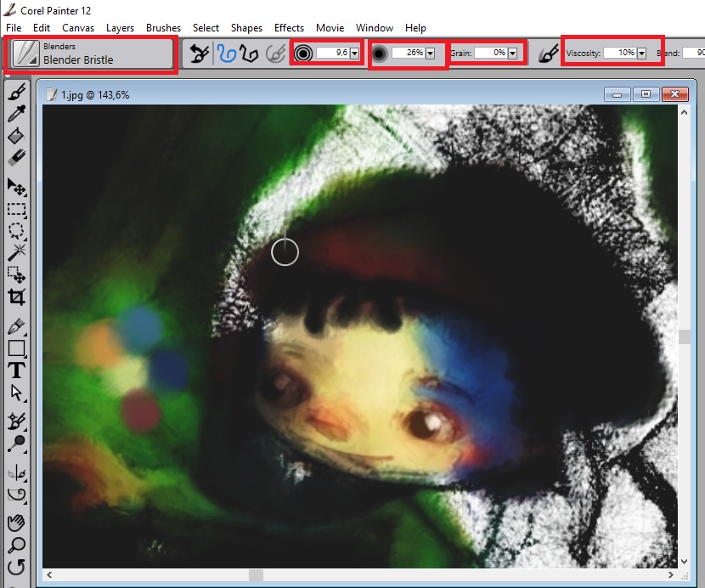
Task: Open the Canvas menu
Action: (78, 28)
